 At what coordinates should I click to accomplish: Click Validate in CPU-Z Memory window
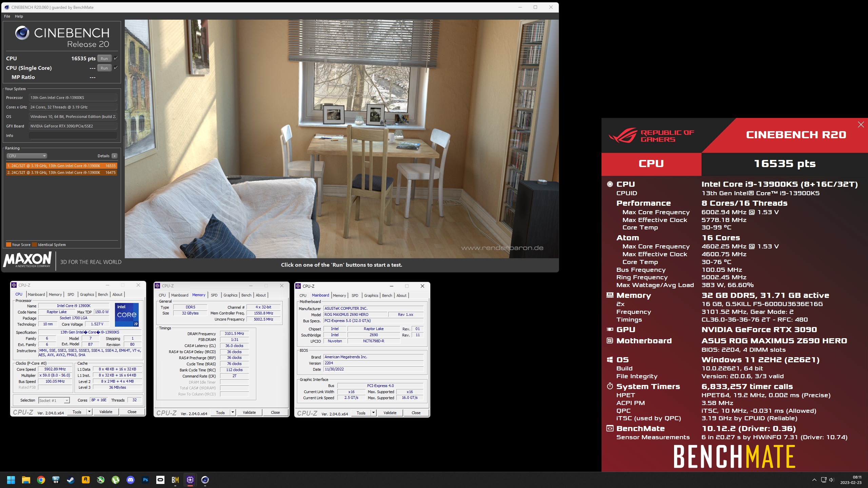[x=249, y=412]
